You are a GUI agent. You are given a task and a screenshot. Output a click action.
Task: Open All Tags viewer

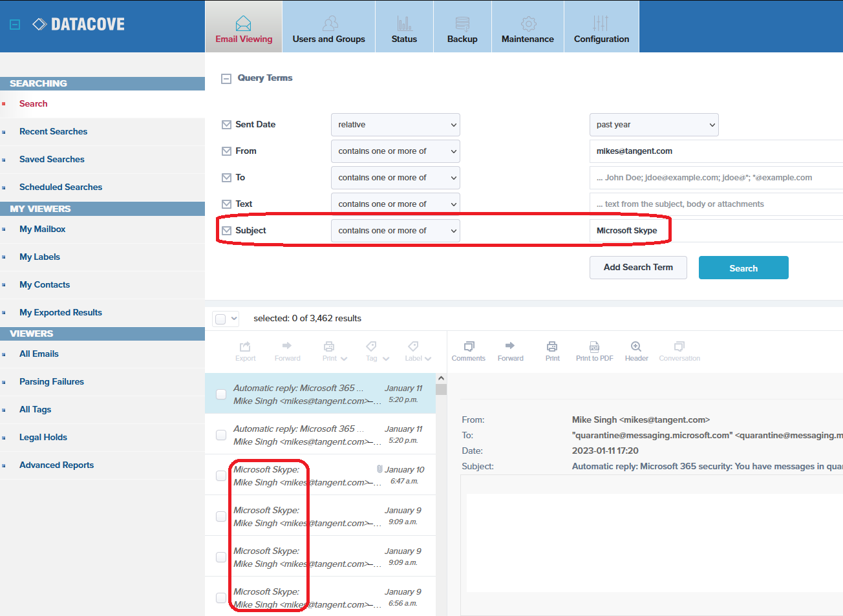[x=35, y=410]
